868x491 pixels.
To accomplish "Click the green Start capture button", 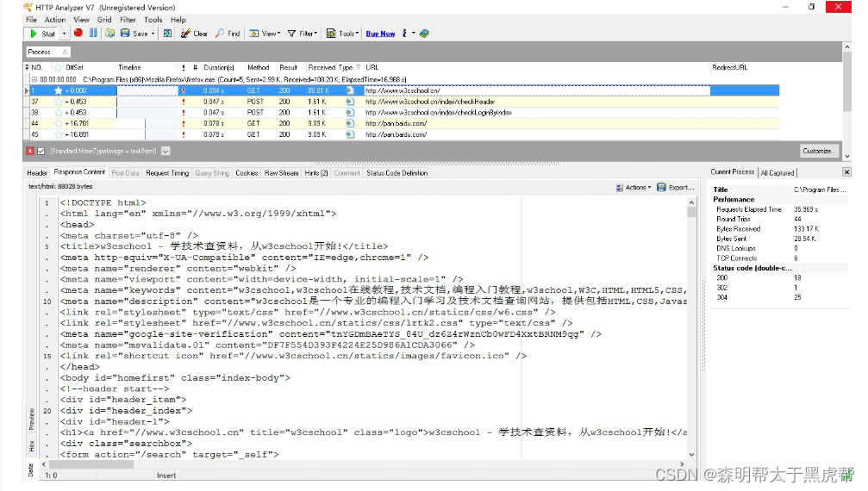I will coord(42,34).
